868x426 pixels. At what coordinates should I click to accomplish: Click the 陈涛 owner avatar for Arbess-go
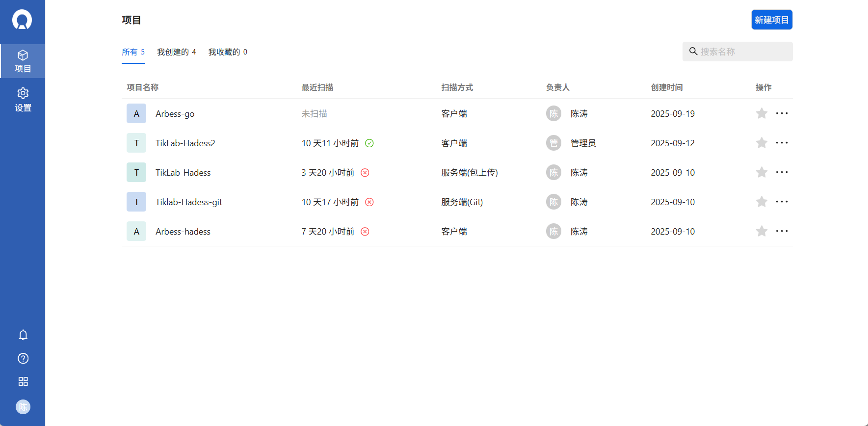(x=553, y=113)
